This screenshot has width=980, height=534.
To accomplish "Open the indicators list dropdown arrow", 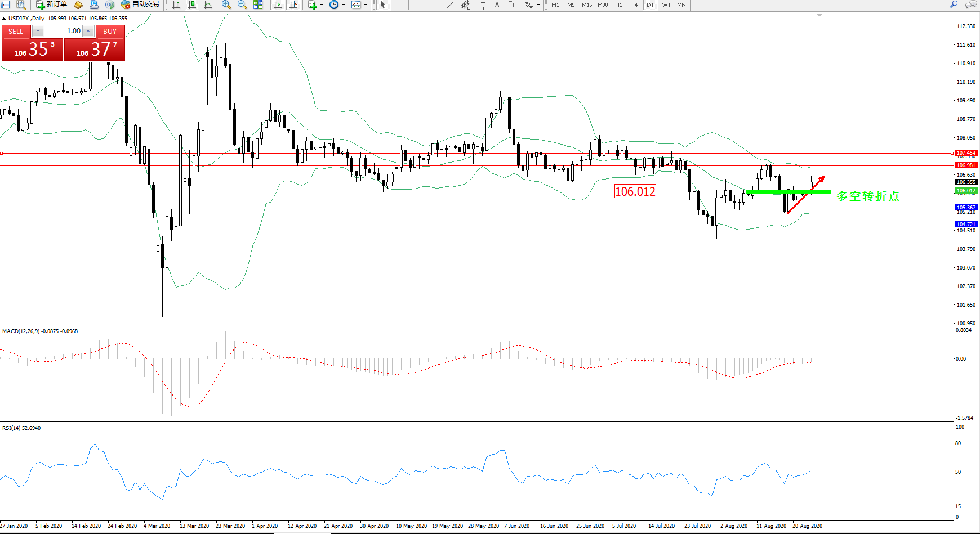I will click(x=322, y=5).
